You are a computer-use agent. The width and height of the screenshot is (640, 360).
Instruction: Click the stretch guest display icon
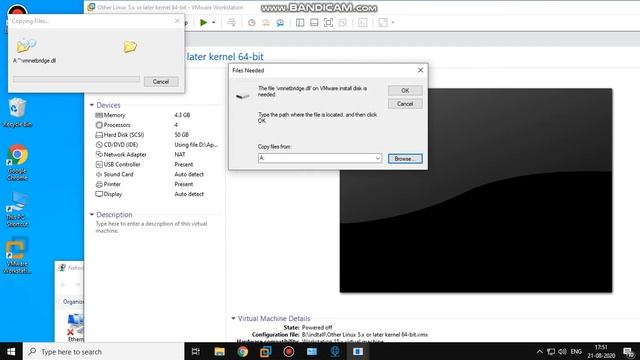point(382,22)
